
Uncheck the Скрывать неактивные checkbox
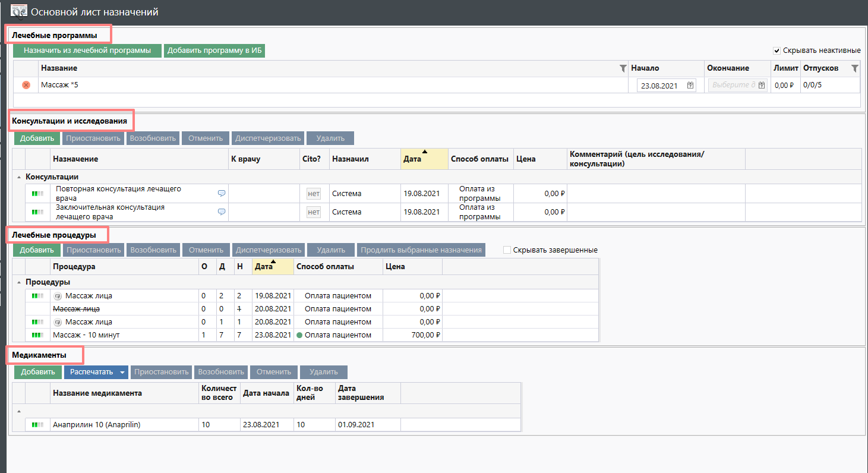(x=777, y=51)
